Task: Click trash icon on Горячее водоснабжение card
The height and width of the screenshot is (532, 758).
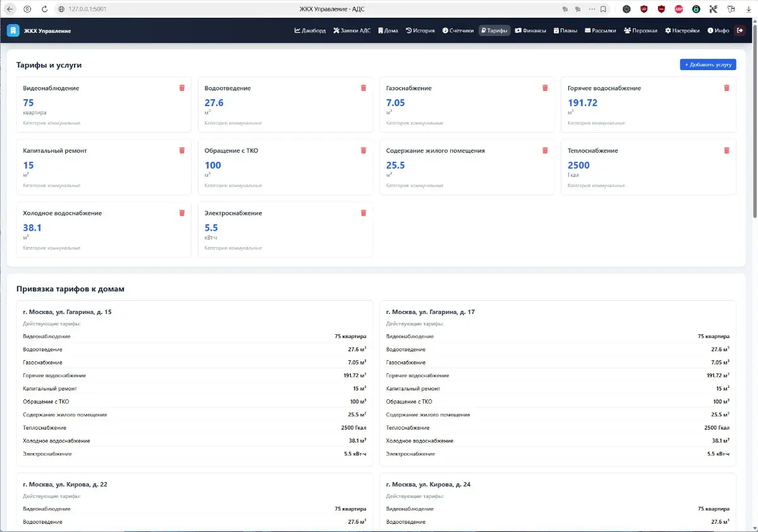Action: click(x=726, y=88)
